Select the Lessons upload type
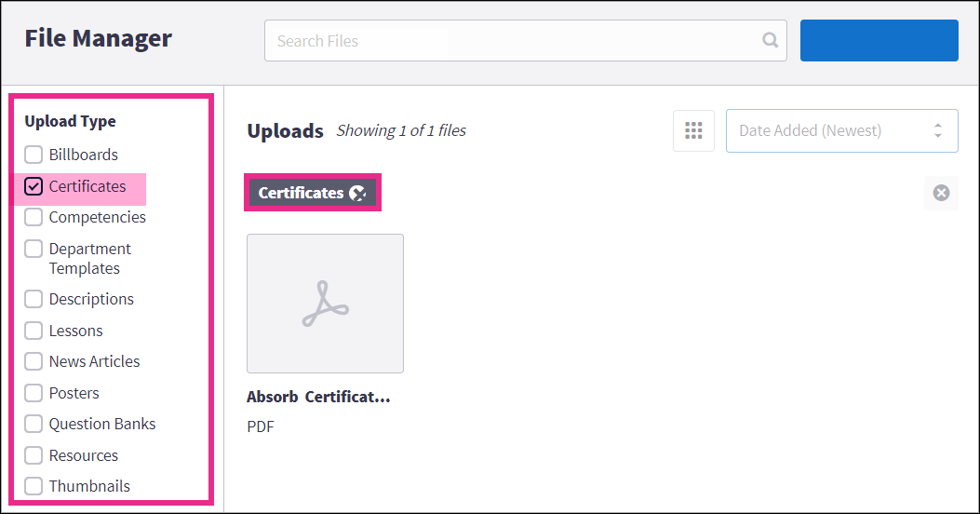This screenshot has width=980, height=514. click(34, 331)
